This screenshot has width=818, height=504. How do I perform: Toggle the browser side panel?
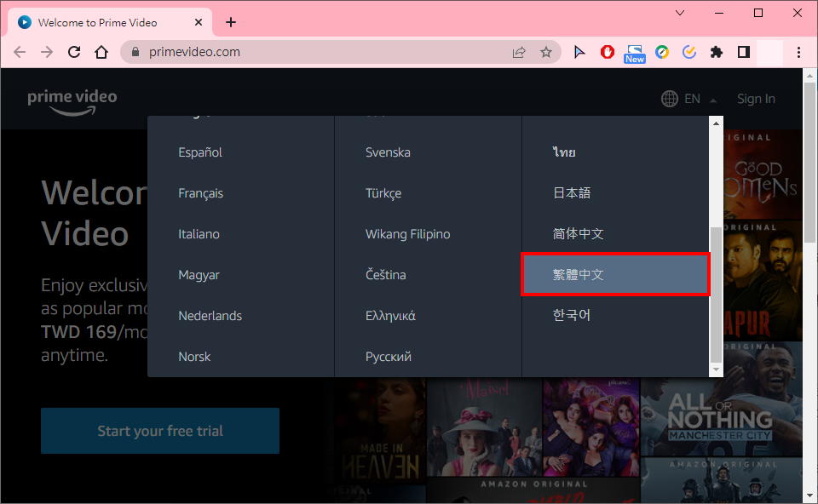click(x=743, y=52)
